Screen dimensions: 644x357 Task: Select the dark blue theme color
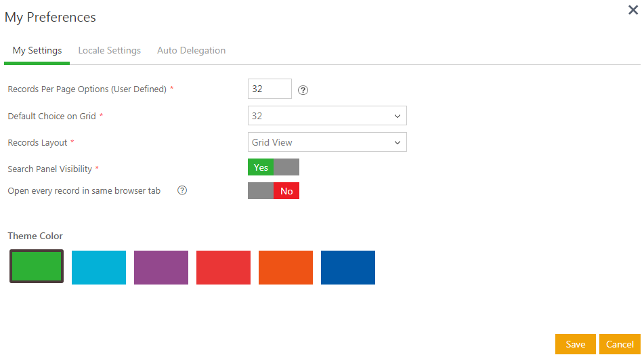pyautogui.click(x=348, y=268)
